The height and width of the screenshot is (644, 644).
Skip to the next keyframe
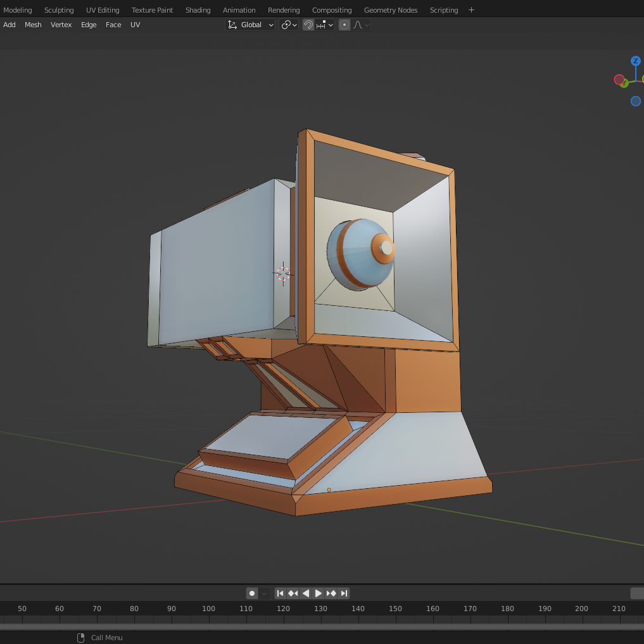[x=331, y=593]
